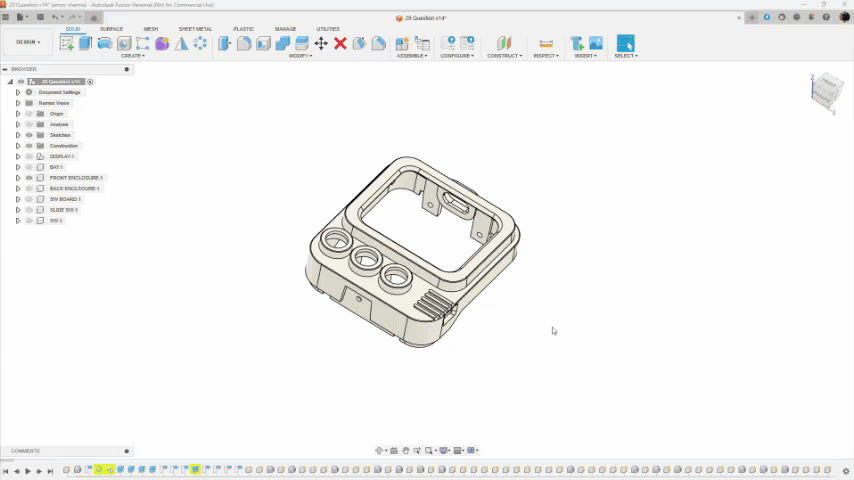Click the BACK ENCLOSURE:1 item in the browser
This screenshot has height=480, width=854.
[x=74, y=189]
